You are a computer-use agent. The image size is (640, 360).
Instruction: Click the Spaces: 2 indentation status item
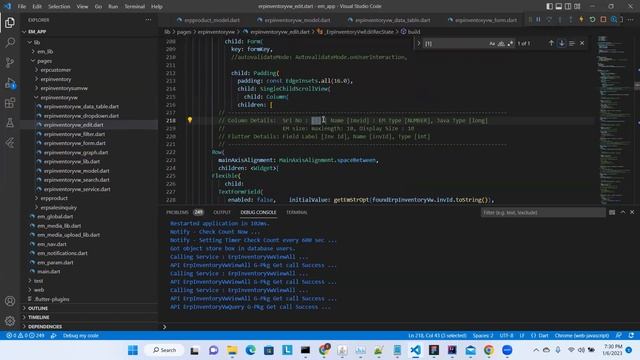(x=483, y=336)
